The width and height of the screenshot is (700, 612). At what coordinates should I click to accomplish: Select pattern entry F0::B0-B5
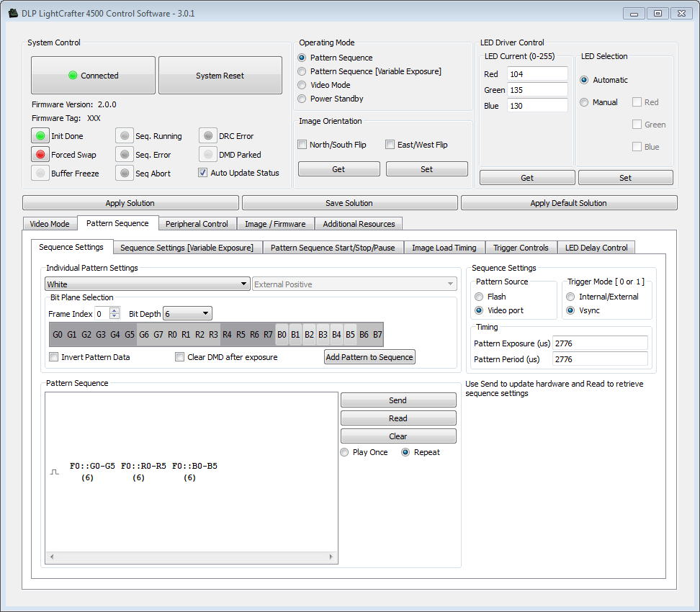pyautogui.click(x=194, y=472)
